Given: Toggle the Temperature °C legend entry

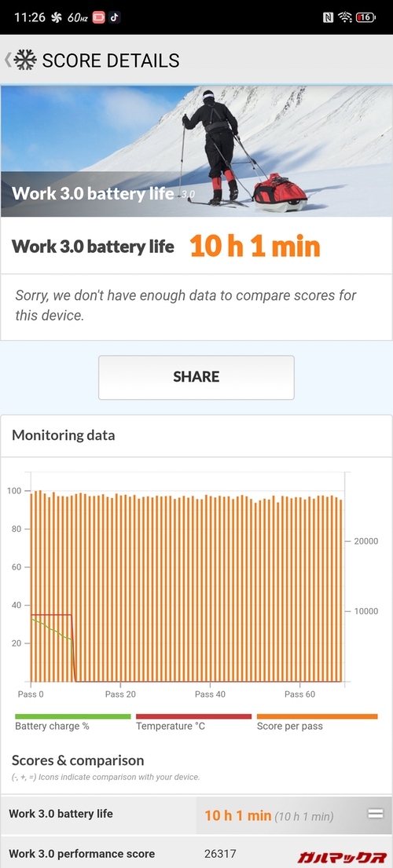Looking at the screenshot, I should click(193, 721).
